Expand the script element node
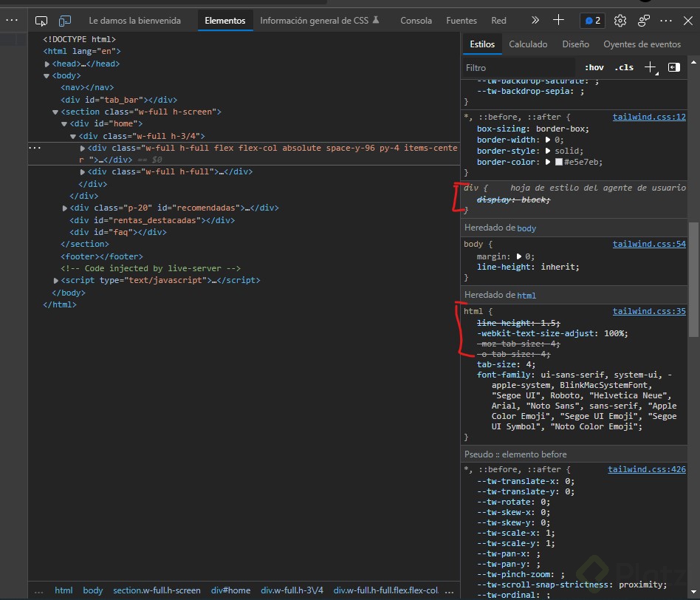The image size is (700, 600). click(x=55, y=280)
